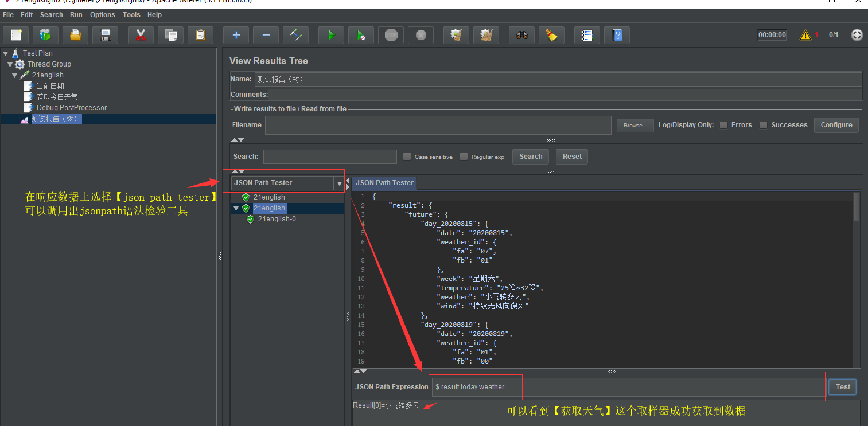The height and width of the screenshot is (426, 868).
Task: Click the Reset button
Action: [572, 157]
